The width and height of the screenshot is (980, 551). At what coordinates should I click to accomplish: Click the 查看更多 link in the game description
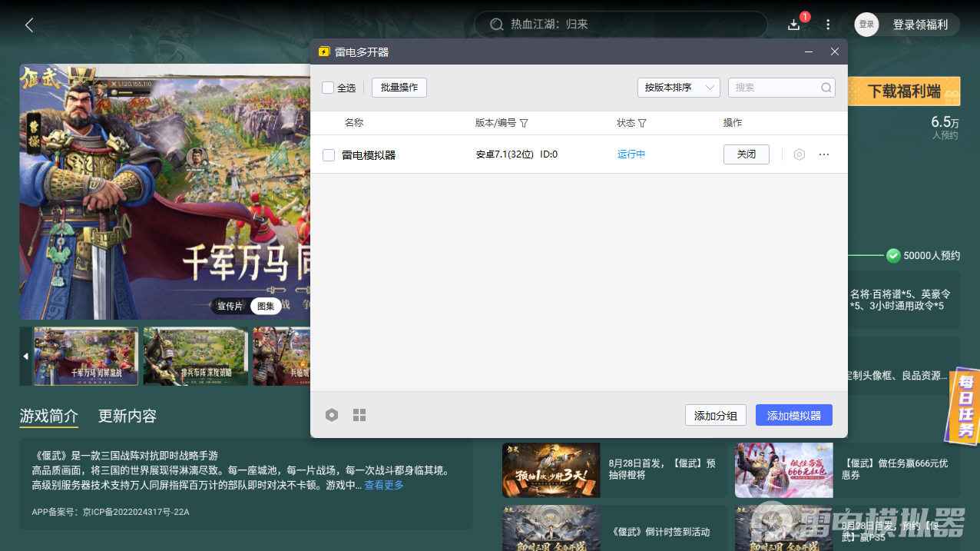(383, 484)
